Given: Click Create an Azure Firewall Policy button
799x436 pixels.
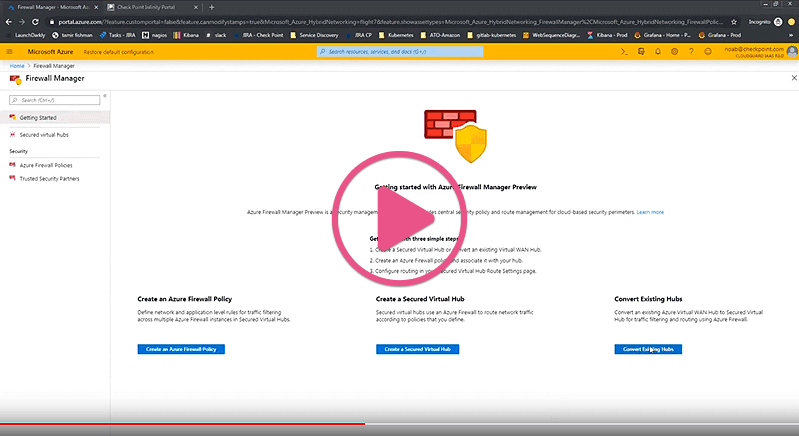Looking at the screenshot, I should click(x=181, y=349).
